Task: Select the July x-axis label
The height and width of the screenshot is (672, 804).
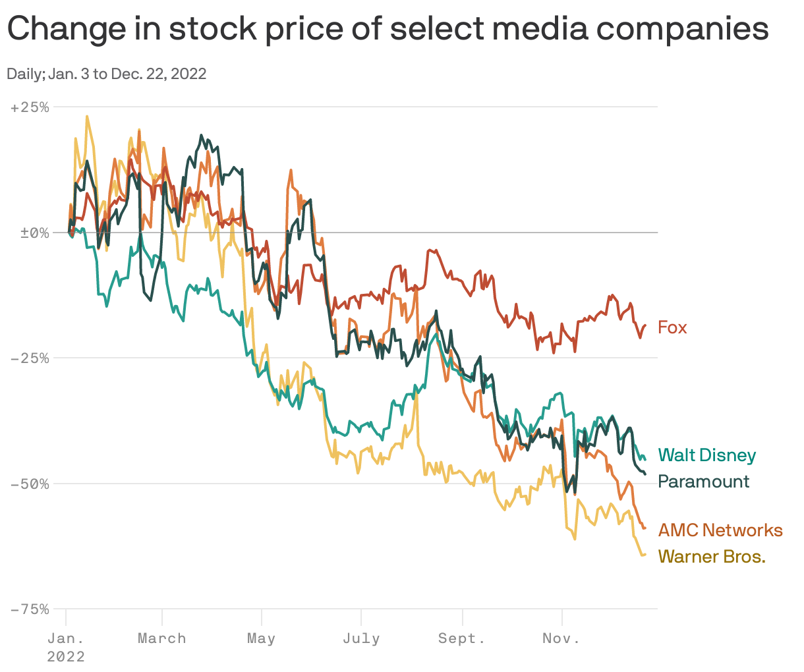Action: coord(360,638)
